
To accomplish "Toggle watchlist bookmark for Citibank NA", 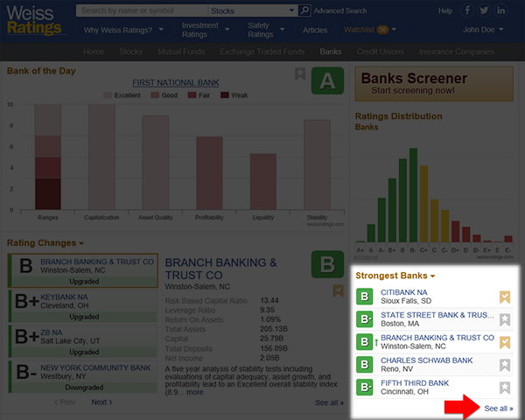I will (504, 297).
